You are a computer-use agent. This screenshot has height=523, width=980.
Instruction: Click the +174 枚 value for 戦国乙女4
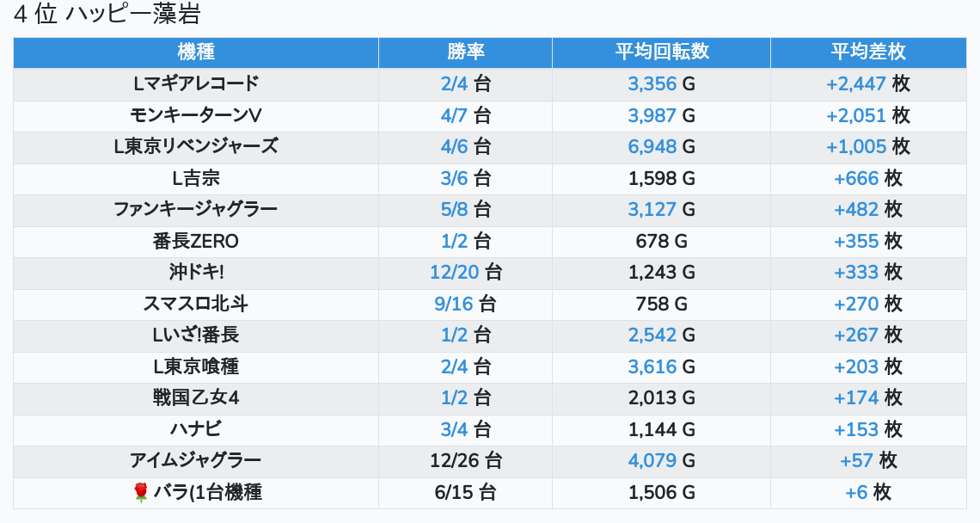click(868, 398)
